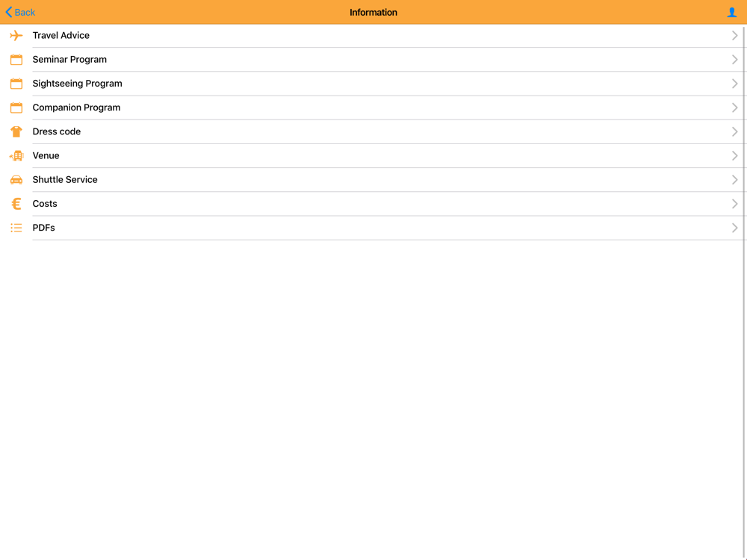Go back using the Back button
The height and width of the screenshot is (560, 747).
(x=20, y=13)
